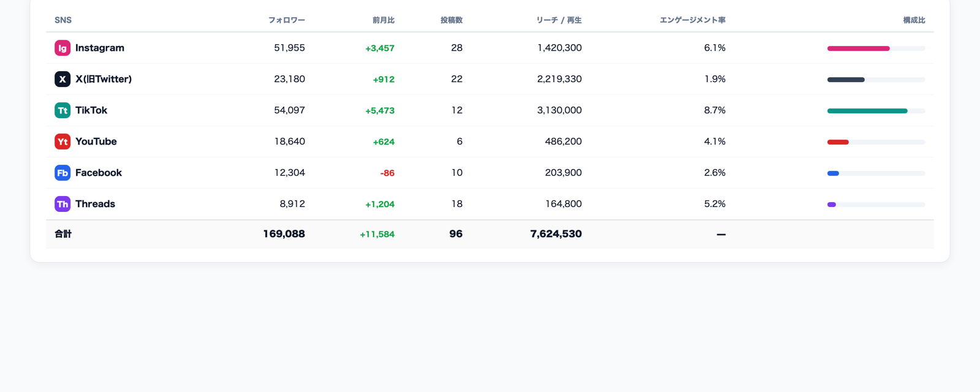Click Facebook reach value 203,900
Screen dimensions: 980x392
[x=563, y=173]
